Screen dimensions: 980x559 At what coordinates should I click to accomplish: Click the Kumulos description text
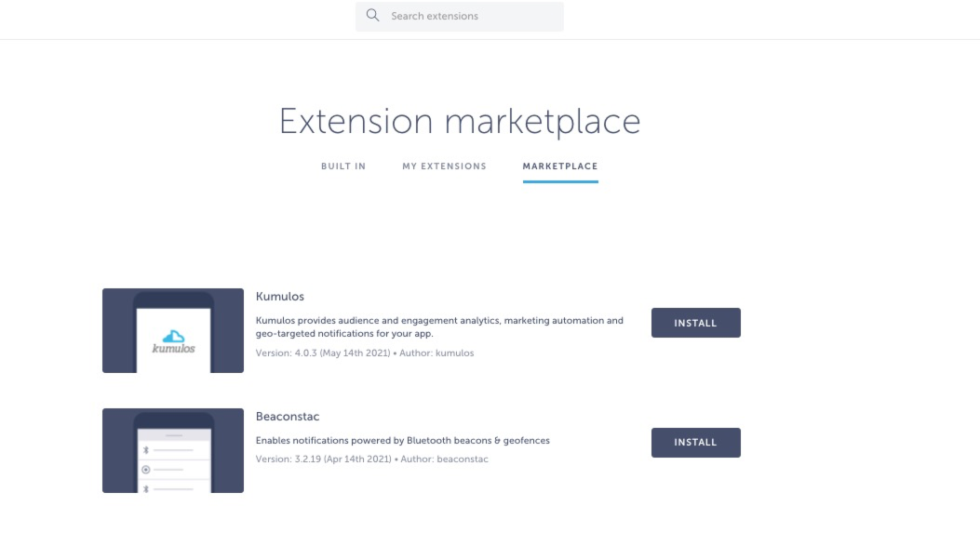[439, 326]
